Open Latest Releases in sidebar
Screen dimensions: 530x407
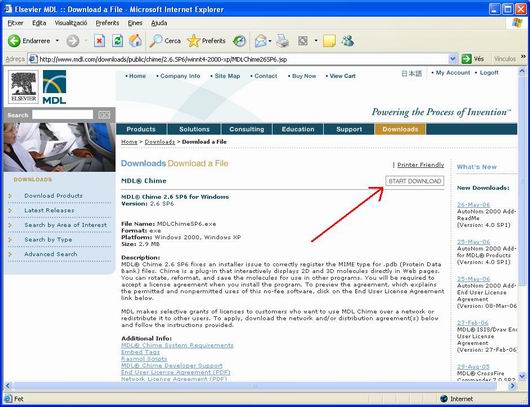(49, 210)
